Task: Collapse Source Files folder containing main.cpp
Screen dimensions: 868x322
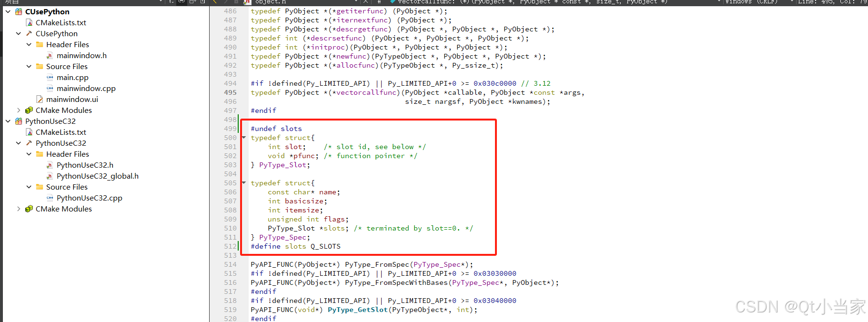Action: point(29,66)
